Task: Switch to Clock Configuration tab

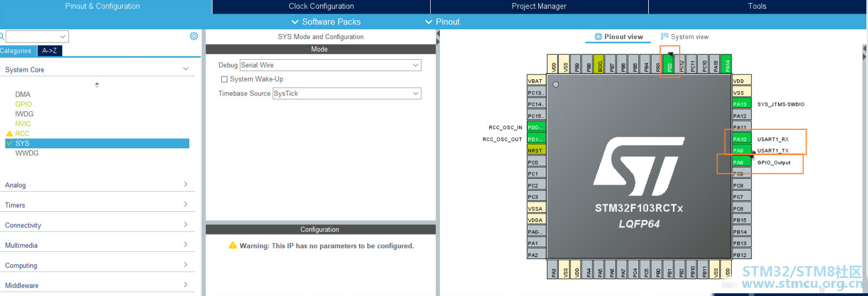Action: click(321, 7)
